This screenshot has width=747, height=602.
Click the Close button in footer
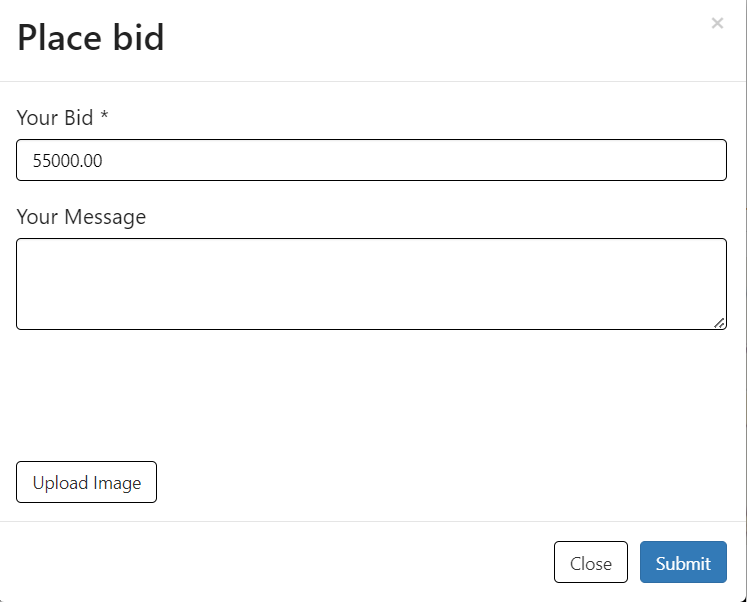pos(590,563)
